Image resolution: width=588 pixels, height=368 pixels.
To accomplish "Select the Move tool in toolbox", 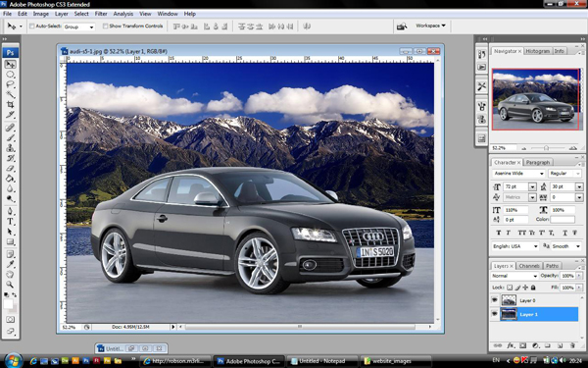I will point(10,65).
